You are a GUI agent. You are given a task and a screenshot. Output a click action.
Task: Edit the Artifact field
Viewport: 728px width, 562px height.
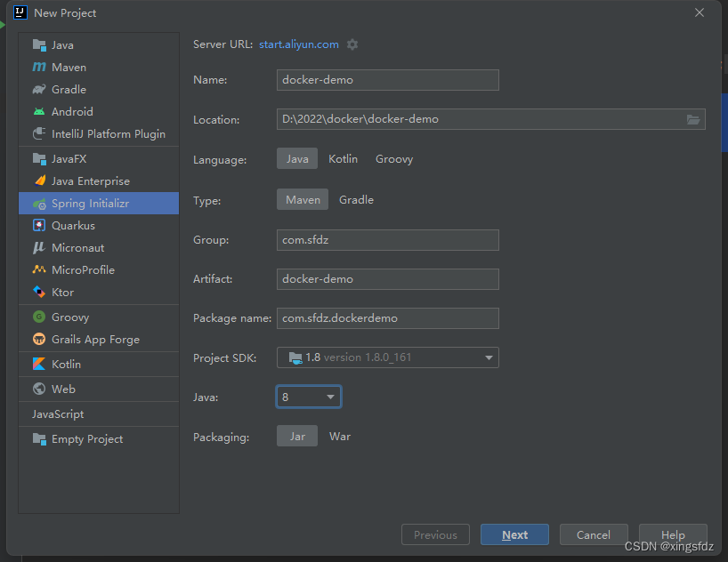click(388, 279)
